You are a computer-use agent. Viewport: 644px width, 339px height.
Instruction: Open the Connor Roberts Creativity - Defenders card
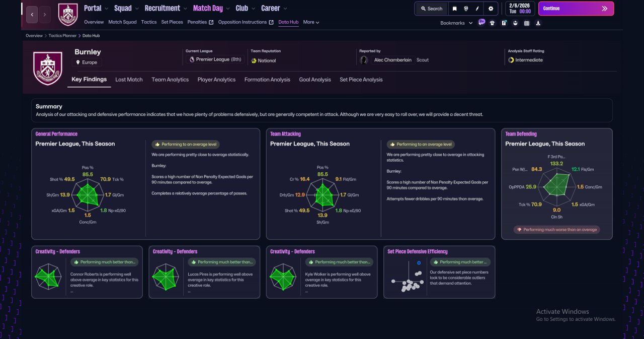[87, 272]
